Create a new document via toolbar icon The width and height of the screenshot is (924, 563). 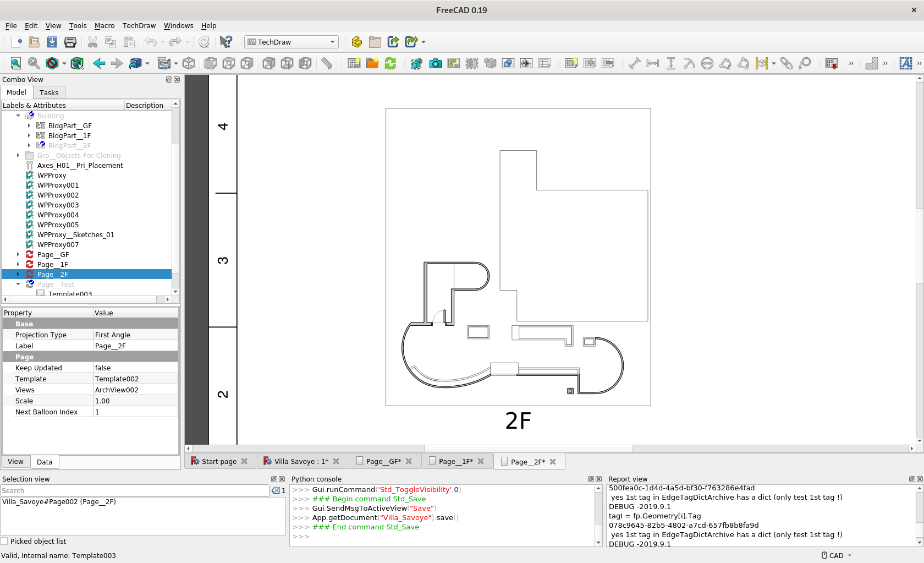coord(16,42)
